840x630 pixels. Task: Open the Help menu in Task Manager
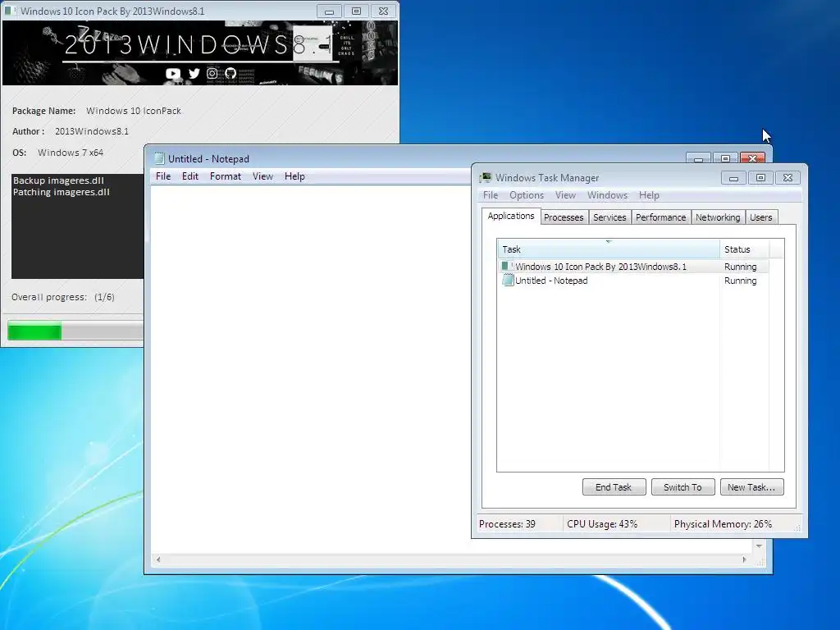coord(649,195)
